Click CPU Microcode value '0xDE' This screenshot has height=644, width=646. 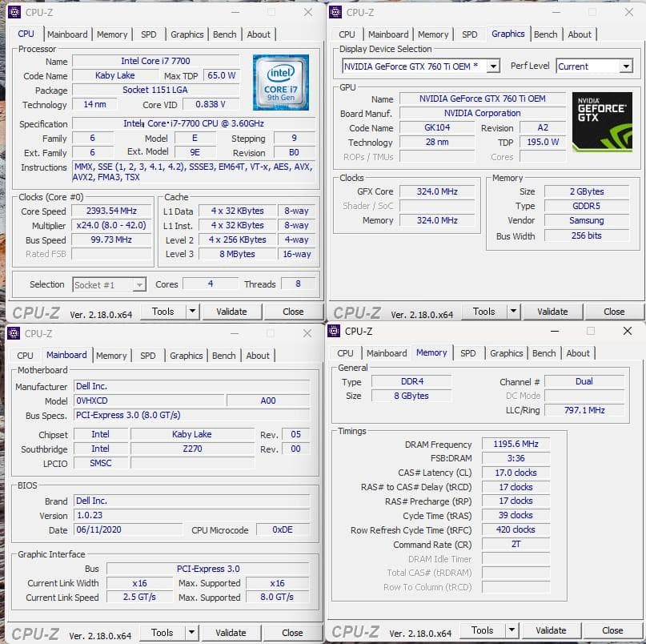[x=283, y=529]
